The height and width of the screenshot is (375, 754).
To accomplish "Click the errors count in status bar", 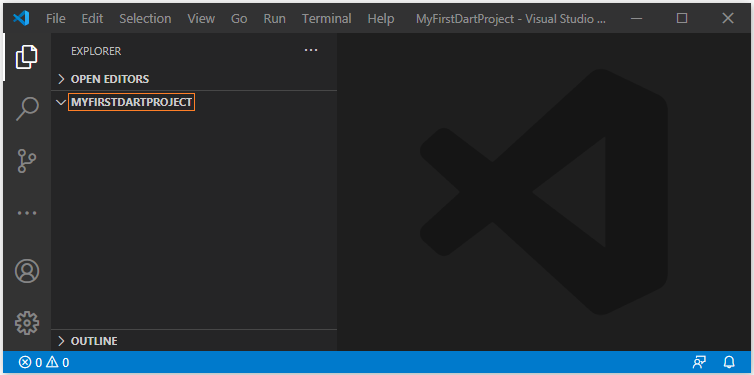I will tap(31, 362).
